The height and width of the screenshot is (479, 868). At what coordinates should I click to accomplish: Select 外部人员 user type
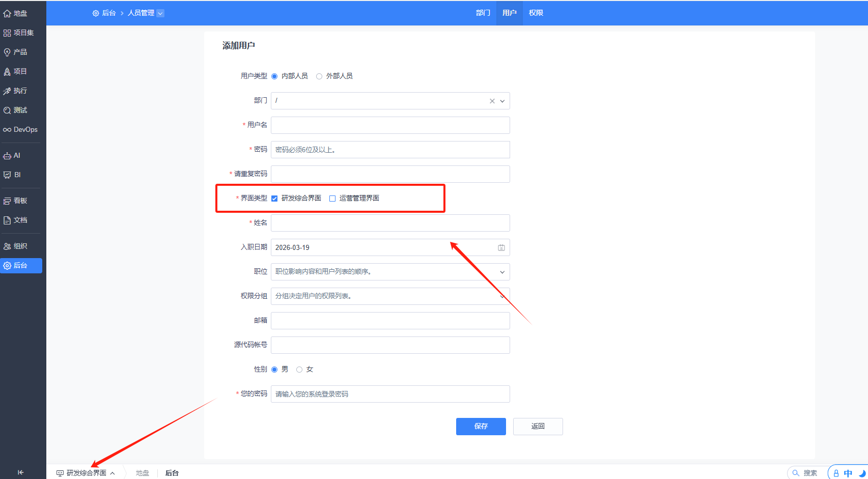319,76
